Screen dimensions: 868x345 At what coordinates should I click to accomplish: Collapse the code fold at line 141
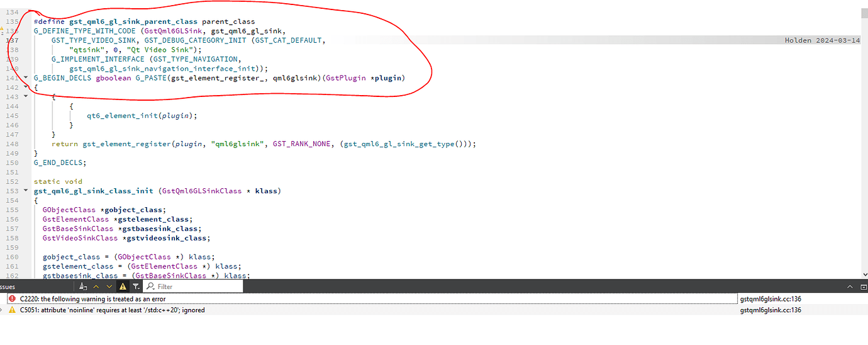(x=26, y=78)
